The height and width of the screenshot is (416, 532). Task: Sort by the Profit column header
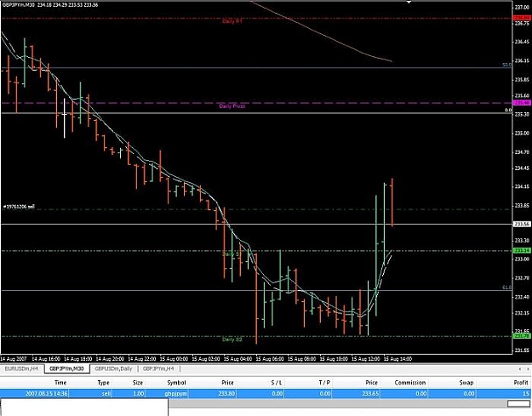coord(521,383)
